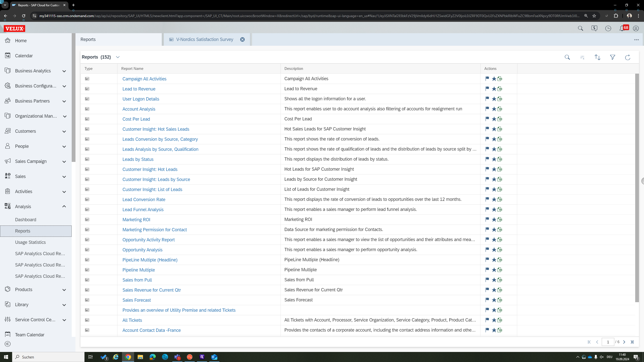
Task: Open Pipeline Multiple report
Action: 139,270
